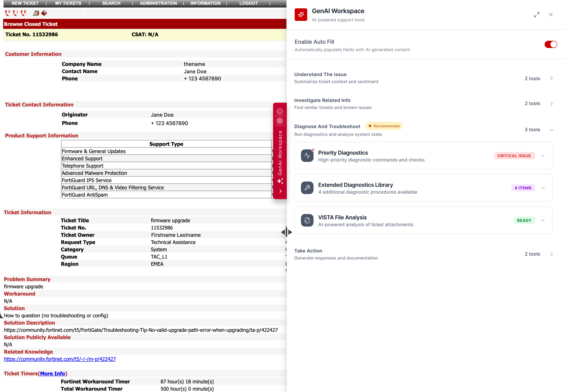This screenshot has width=565, height=392.
Task: Click the CRITICAL ISSUE badge
Action: click(514, 156)
